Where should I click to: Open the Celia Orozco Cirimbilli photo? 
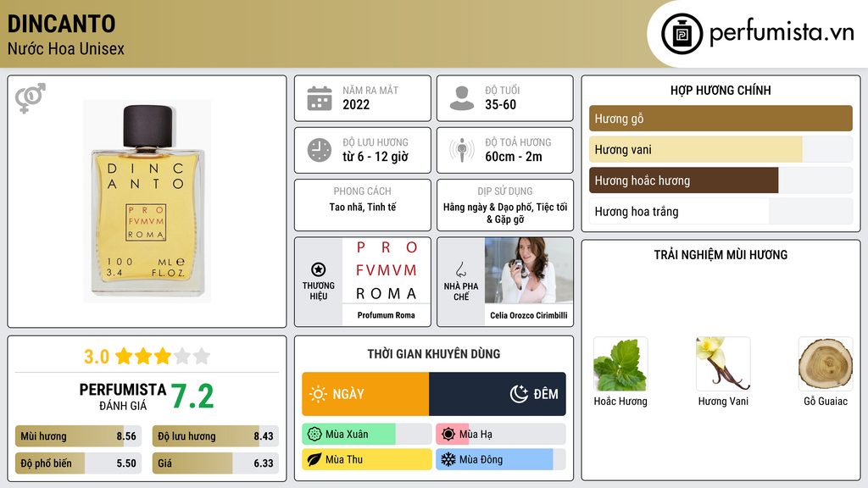529,270
